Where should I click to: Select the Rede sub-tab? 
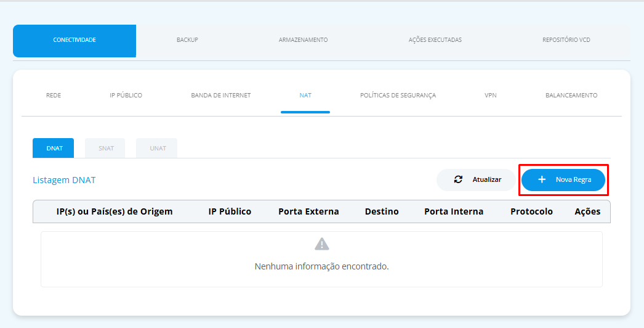(54, 96)
